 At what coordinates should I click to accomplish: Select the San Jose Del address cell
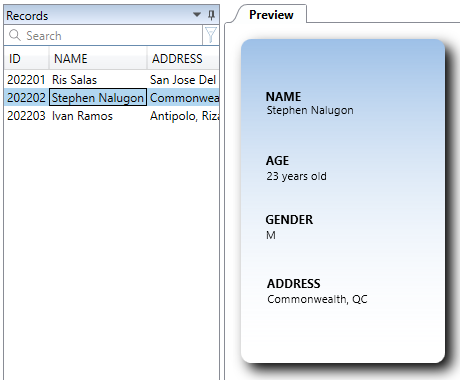183,80
